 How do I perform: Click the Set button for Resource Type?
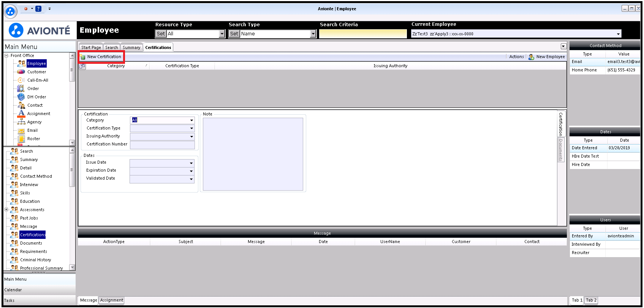point(161,34)
